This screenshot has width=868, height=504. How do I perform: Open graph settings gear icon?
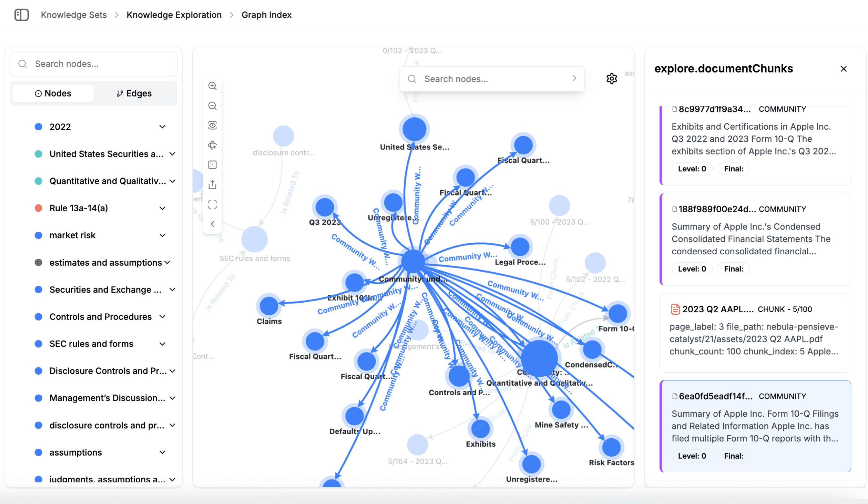(x=612, y=79)
